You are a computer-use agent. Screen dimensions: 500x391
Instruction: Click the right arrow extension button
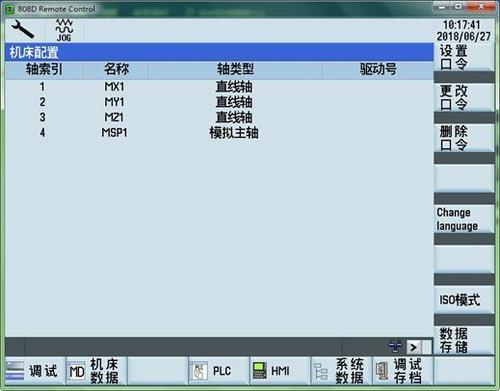[414, 347]
